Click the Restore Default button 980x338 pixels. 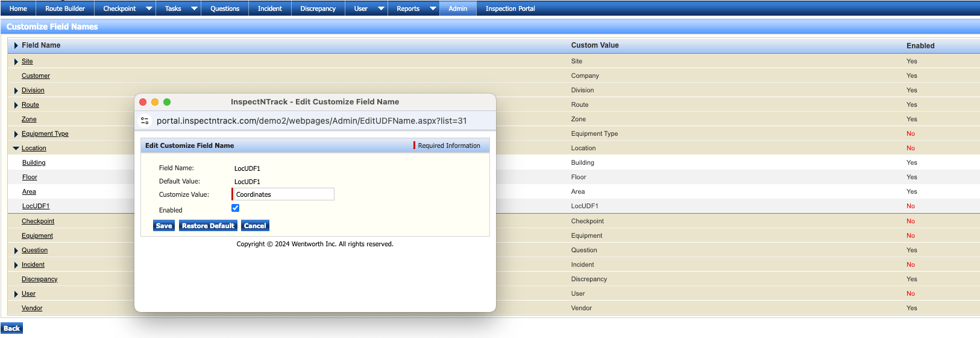click(x=208, y=226)
